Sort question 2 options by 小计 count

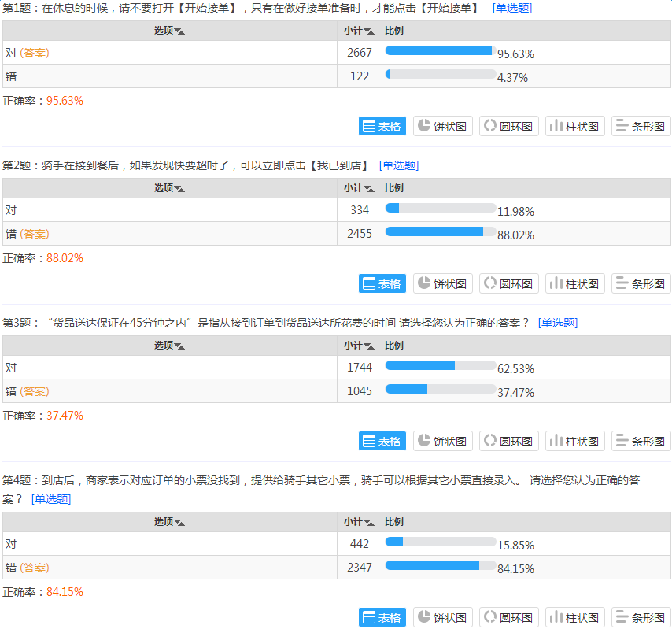click(x=359, y=188)
